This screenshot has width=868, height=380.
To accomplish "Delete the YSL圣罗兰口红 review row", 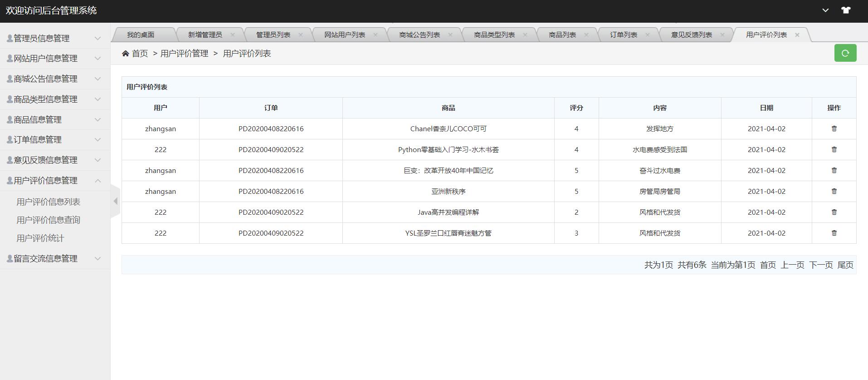I will [834, 233].
